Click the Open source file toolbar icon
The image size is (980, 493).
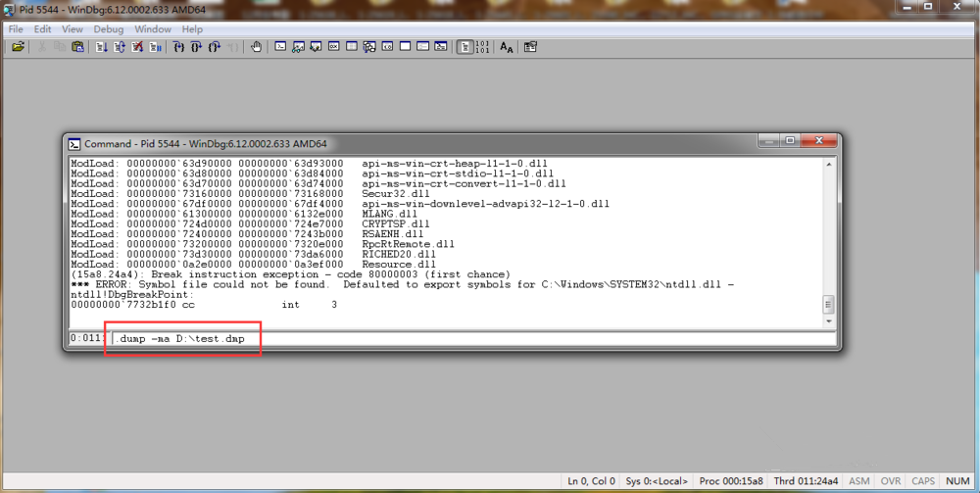click(x=18, y=47)
